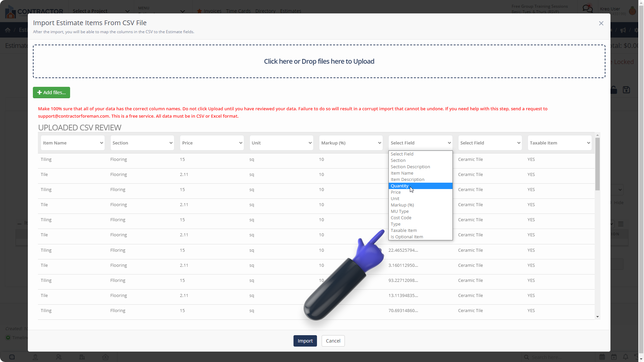
Task: Open the building icon in bottom bar
Action: click(x=82, y=357)
